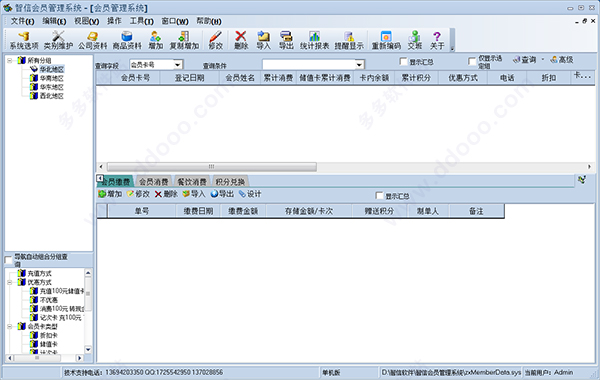Open the 编辑 menu
Screen dimensions: 600x380
[x=54, y=21]
